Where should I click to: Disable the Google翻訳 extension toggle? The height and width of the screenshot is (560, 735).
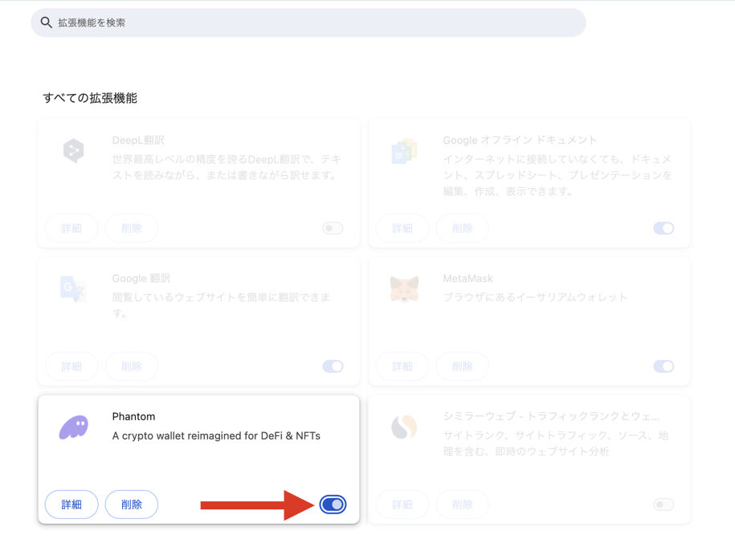click(x=333, y=366)
